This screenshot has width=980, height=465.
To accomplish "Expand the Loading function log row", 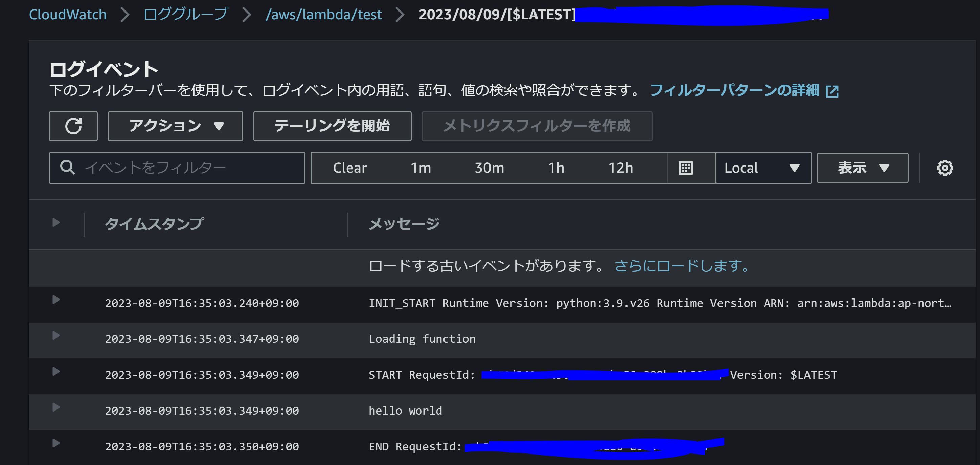I will click(x=56, y=336).
